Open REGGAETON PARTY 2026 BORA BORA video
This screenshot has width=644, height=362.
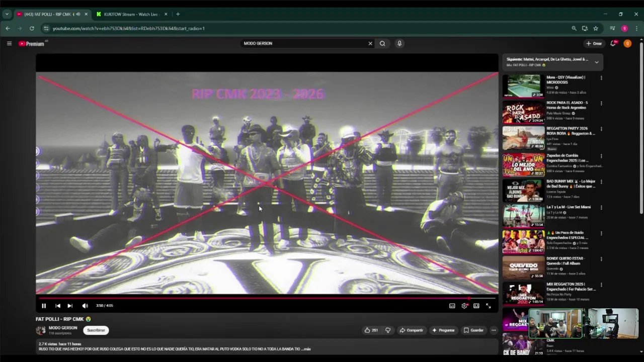pos(523,138)
